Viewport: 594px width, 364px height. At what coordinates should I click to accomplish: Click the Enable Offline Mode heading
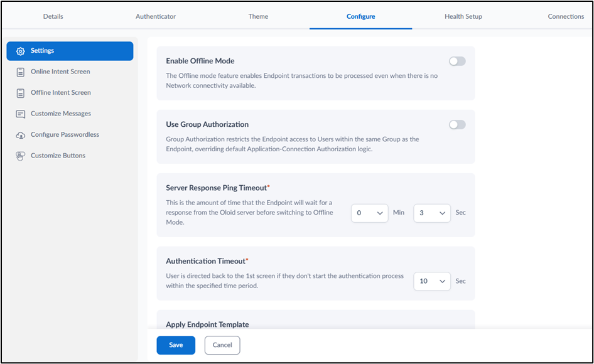pos(200,61)
